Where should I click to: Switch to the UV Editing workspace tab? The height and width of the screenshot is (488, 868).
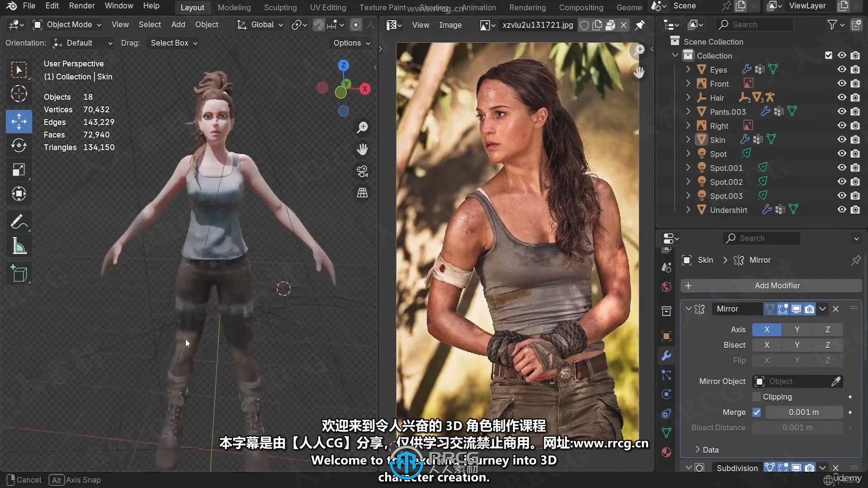click(328, 8)
